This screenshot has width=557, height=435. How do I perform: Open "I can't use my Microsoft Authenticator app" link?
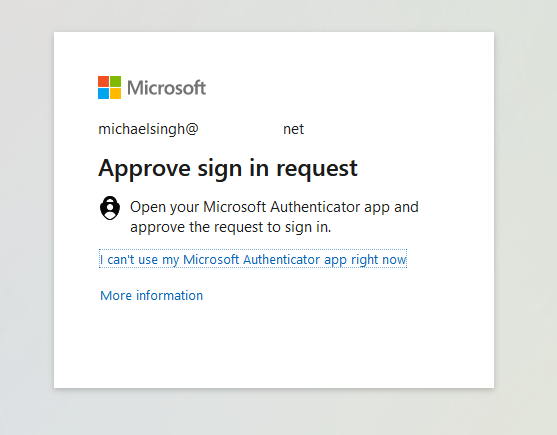point(253,259)
